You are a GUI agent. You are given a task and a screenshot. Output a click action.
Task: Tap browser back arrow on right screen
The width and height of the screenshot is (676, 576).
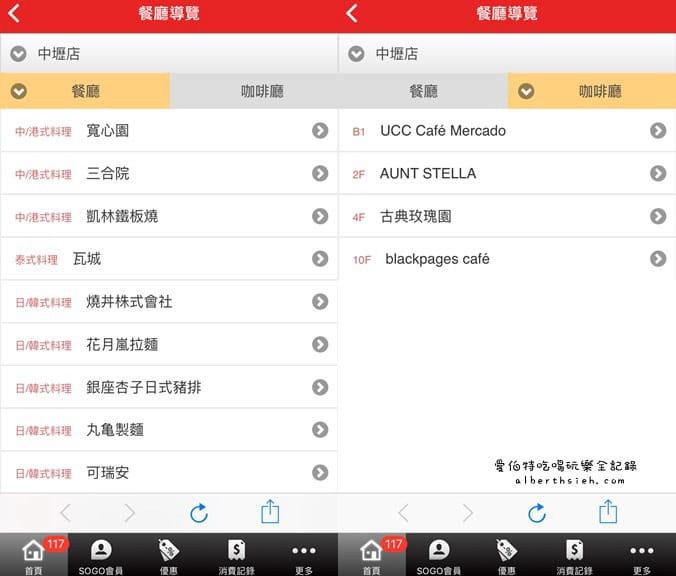click(404, 513)
